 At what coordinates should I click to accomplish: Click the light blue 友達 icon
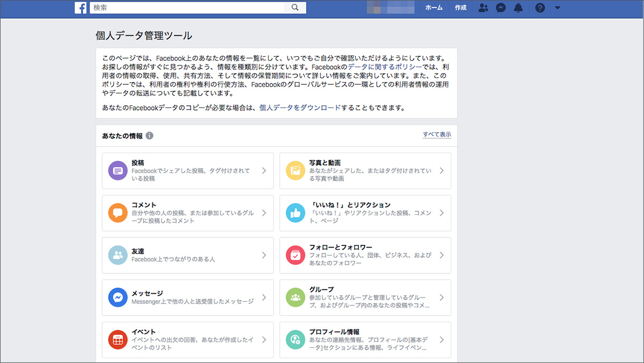click(x=118, y=255)
